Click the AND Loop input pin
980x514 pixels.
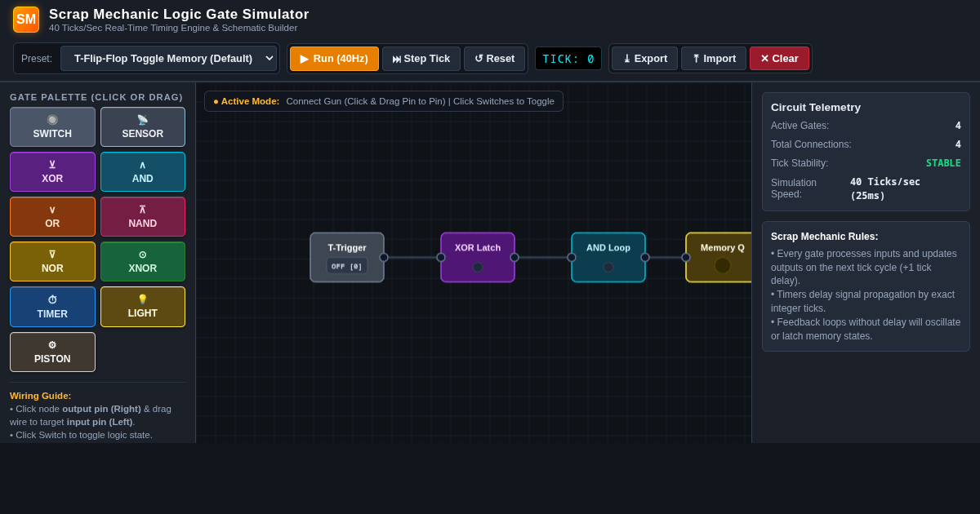pos(572,258)
